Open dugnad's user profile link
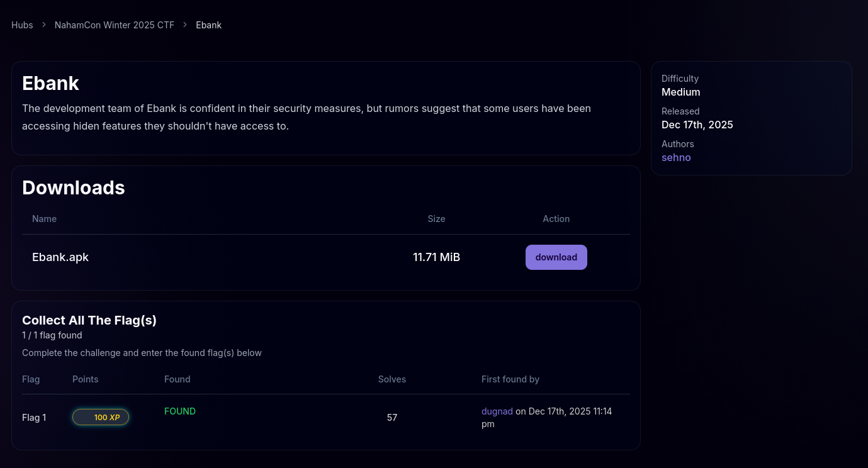This screenshot has height=468, width=868. pos(497,411)
